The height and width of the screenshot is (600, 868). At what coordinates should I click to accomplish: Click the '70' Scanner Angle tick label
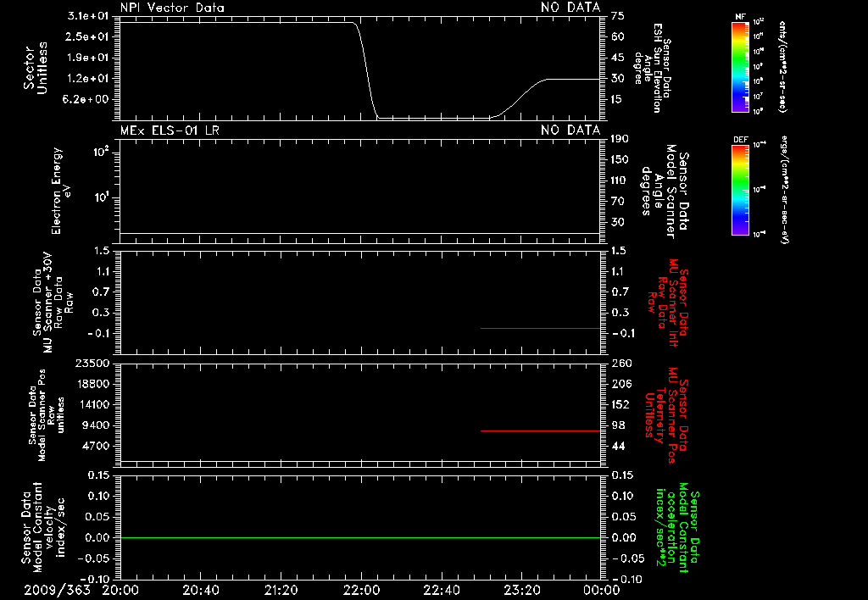coord(618,202)
